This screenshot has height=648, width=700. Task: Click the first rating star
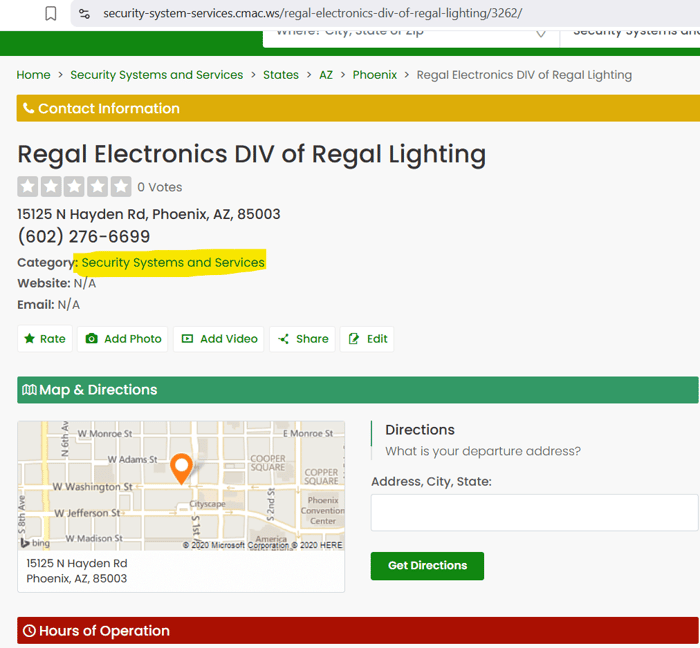pyautogui.click(x=28, y=186)
